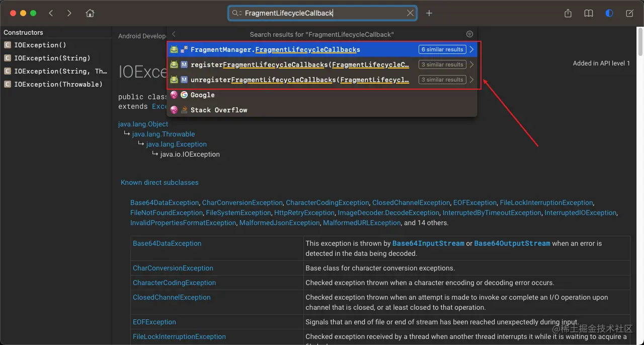The image size is (644, 345).
Task: Open ClosedChannelException table row link
Action: 172,297
